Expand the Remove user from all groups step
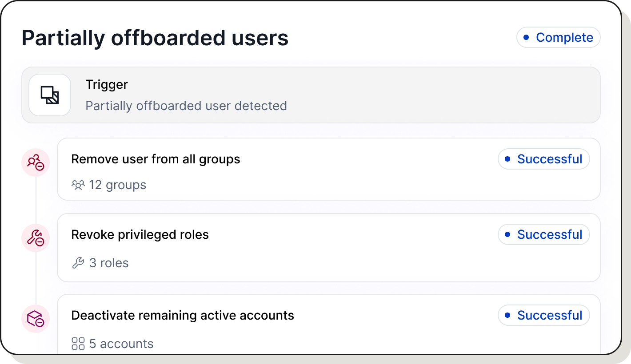 pyautogui.click(x=328, y=169)
